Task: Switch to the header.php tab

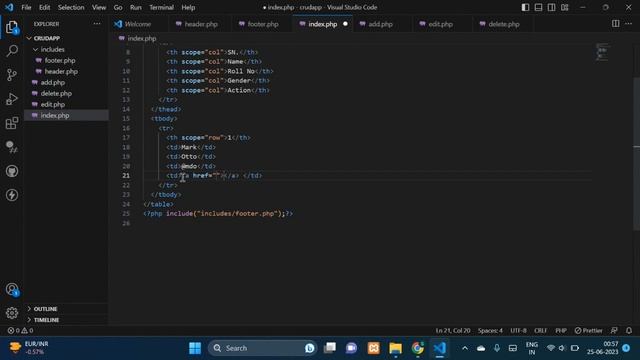Action: coord(201,24)
